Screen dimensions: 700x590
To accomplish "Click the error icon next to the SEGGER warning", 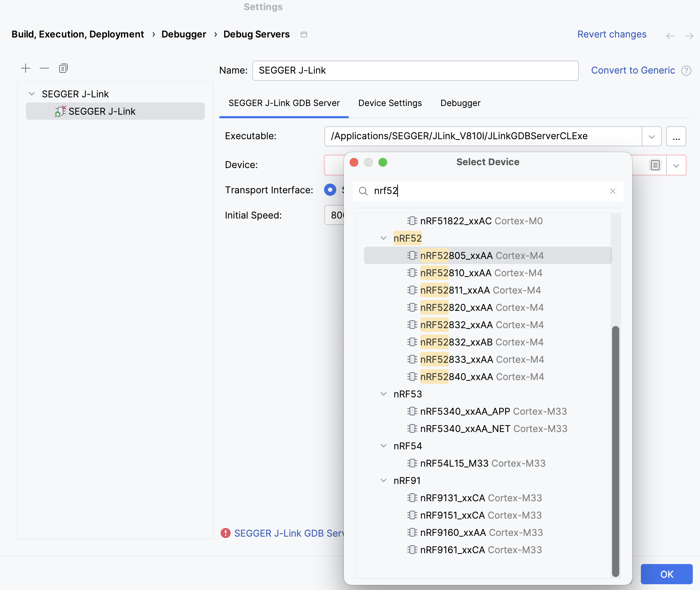I will [x=225, y=533].
